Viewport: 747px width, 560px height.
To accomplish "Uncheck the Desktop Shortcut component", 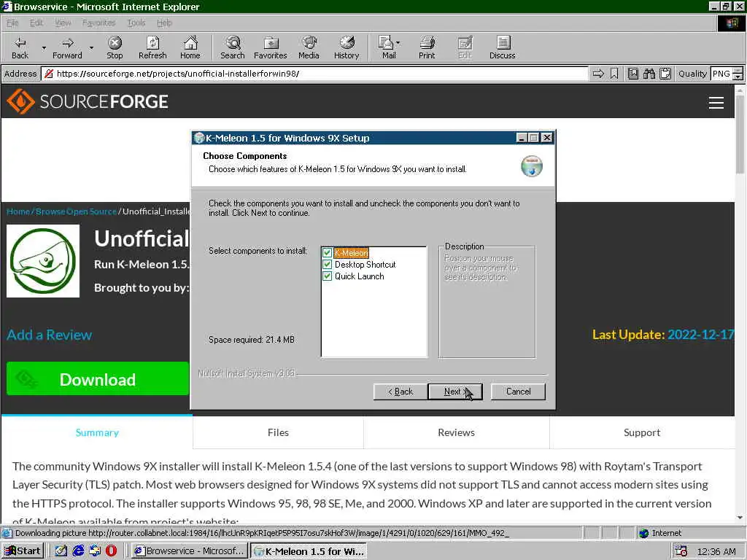I will click(328, 264).
